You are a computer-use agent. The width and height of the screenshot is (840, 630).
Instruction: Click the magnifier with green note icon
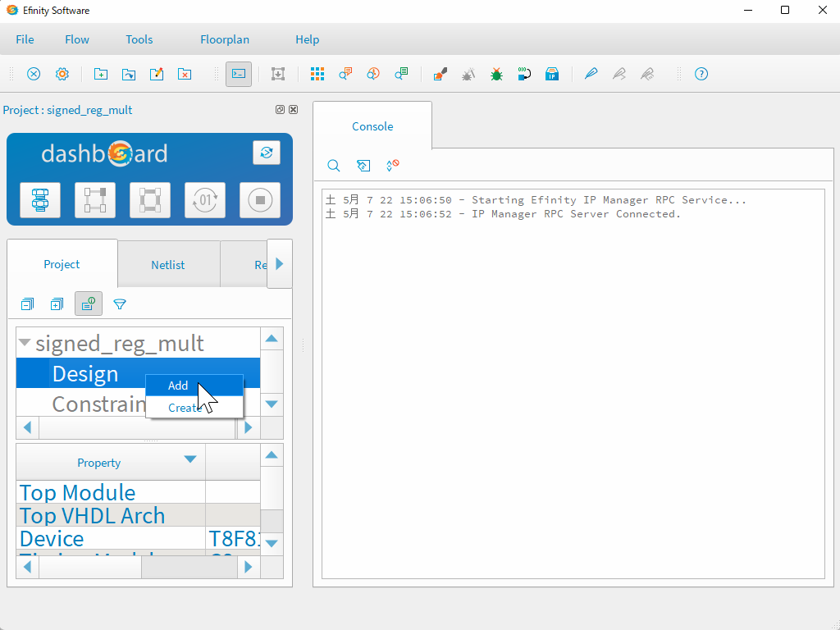(x=401, y=74)
